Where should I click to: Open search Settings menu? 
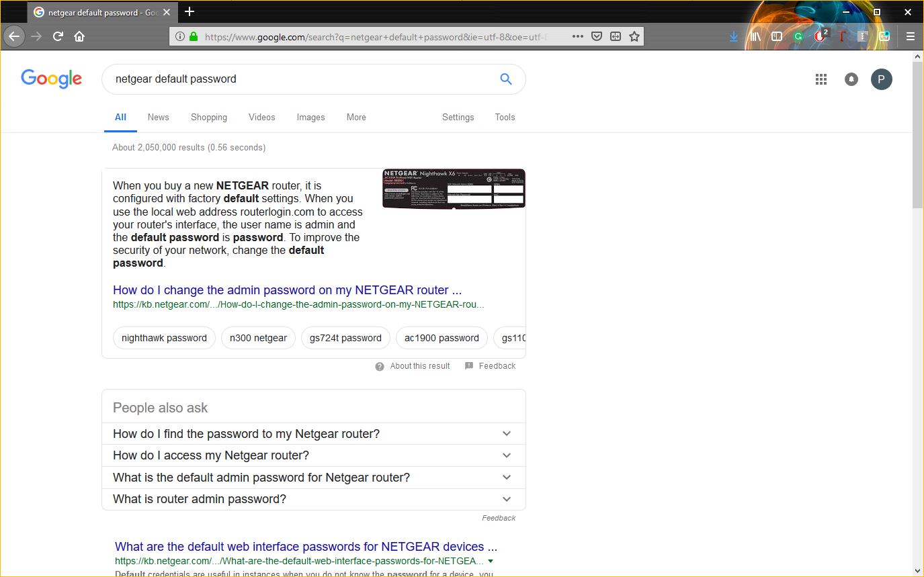pos(458,117)
